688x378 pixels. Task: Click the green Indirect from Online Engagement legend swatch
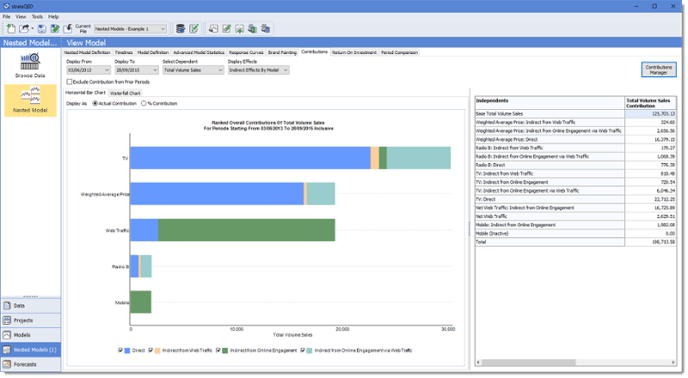[x=225, y=351]
